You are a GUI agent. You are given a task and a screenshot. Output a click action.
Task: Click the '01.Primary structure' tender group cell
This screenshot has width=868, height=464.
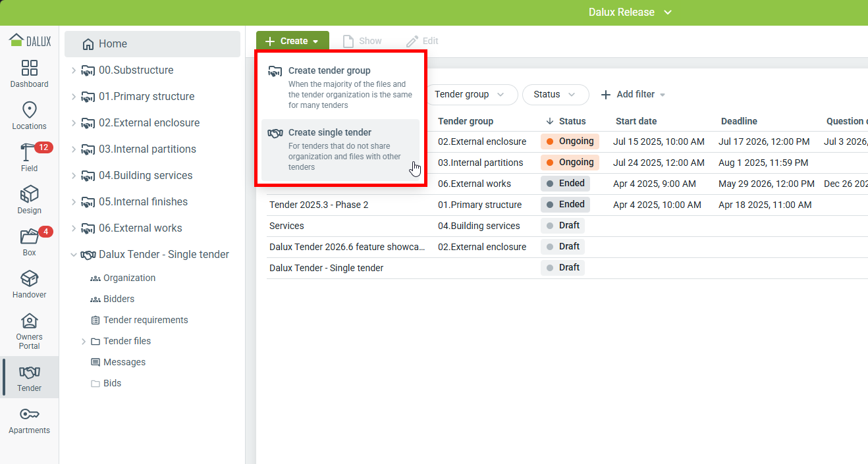(x=480, y=205)
